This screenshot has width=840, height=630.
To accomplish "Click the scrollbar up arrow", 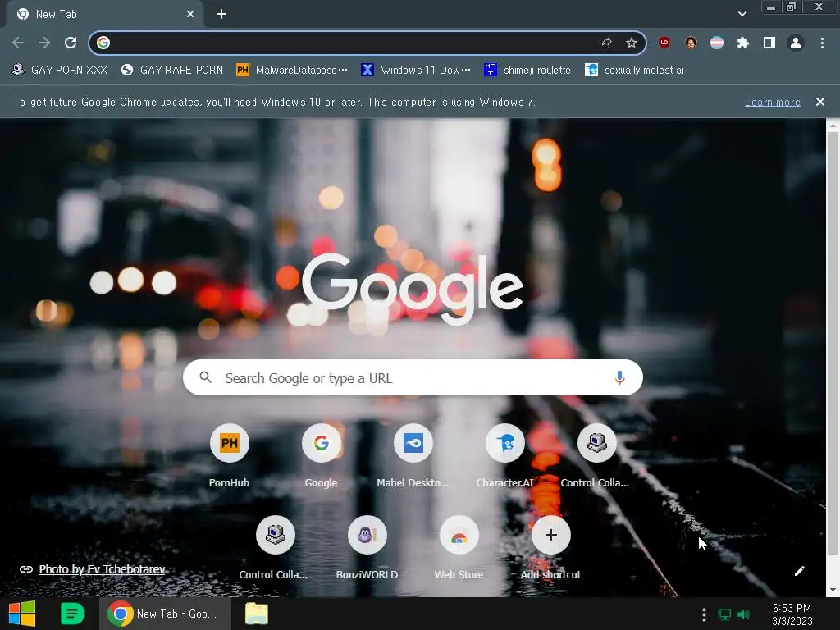I will (x=833, y=126).
